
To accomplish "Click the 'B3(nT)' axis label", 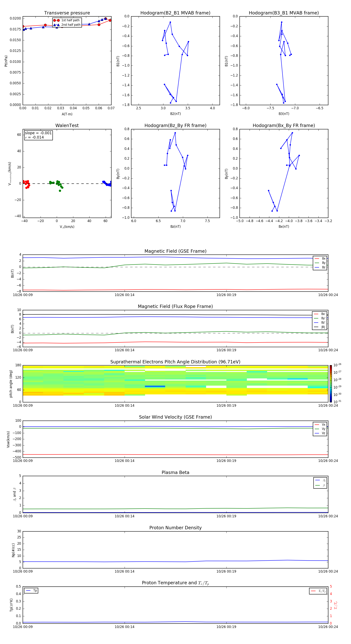I will [284, 114].
